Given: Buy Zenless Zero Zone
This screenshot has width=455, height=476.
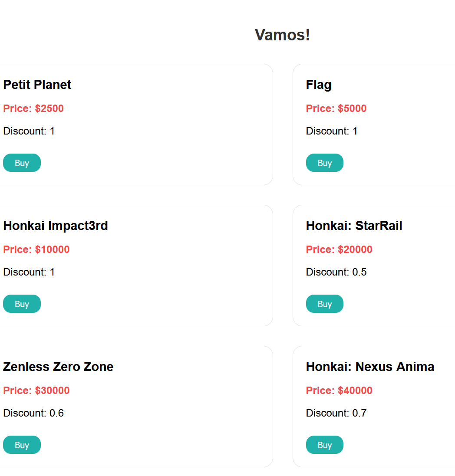Looking at the screenshot, I should pos(22,445).
